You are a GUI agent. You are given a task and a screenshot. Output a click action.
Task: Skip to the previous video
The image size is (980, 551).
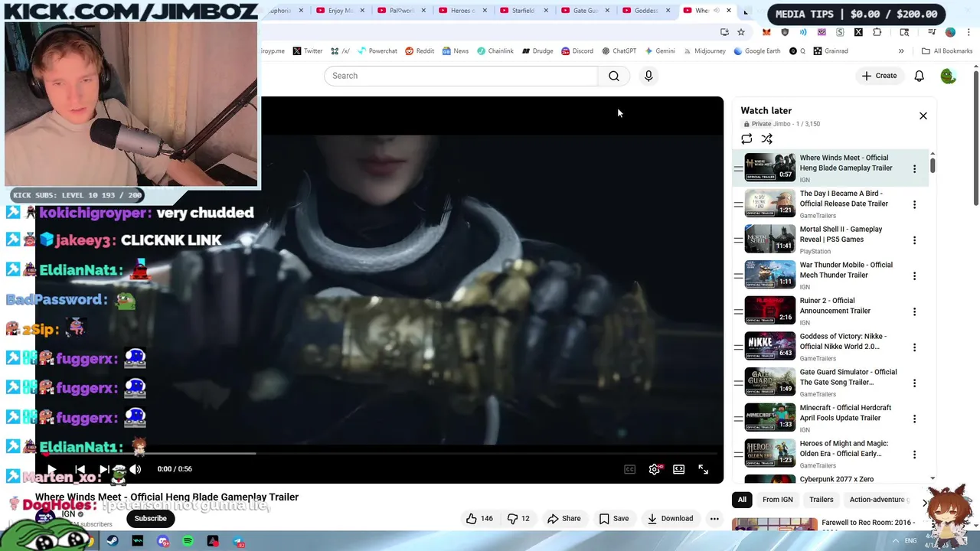pos(80,469)
